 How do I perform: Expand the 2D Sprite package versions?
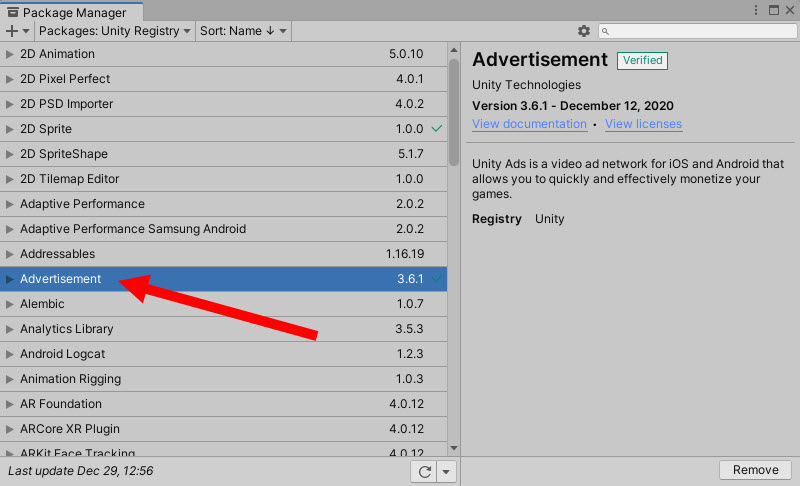(x=9, y=129)
